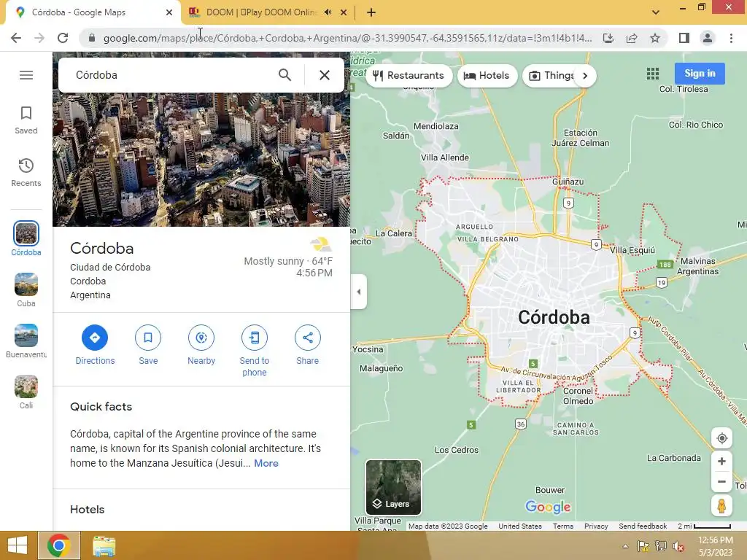Select the Córdoba recent place thumbnail
747x560 pixels.
[x=26, y=238]
